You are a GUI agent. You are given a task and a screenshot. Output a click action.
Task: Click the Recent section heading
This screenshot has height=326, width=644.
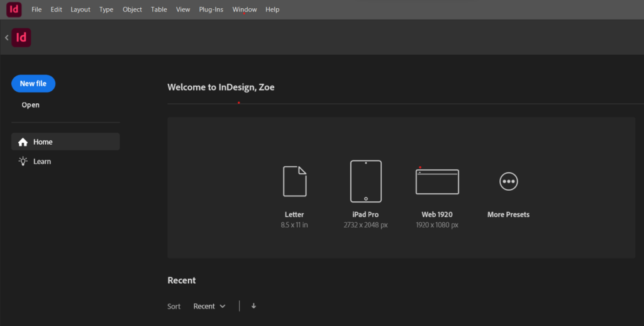point(182,280)
